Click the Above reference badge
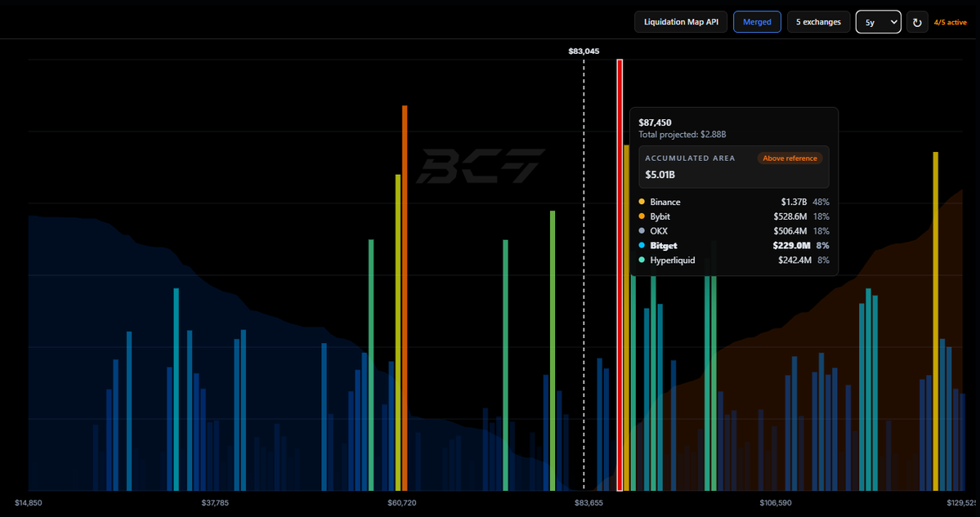980x517 pixels. 790,158
